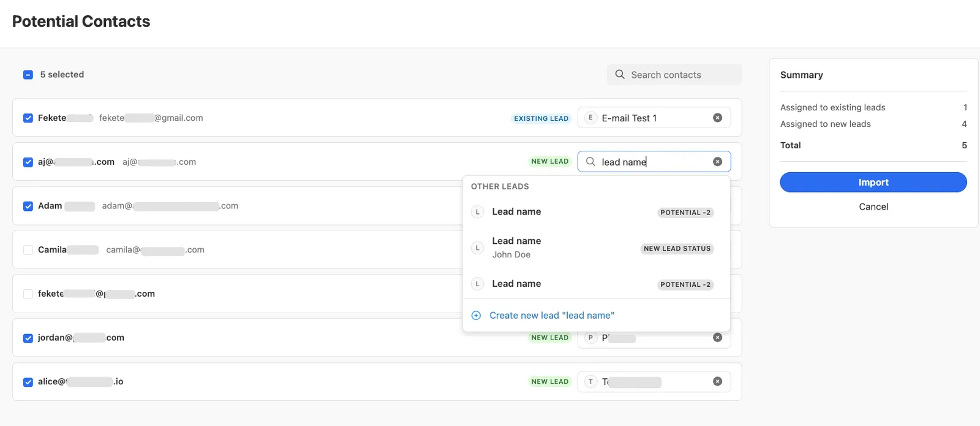Viewport: 980px width, 426px height.
Task: Check the Camila contact checkbox
Action: pyautogui.click(x=28, y=250)
